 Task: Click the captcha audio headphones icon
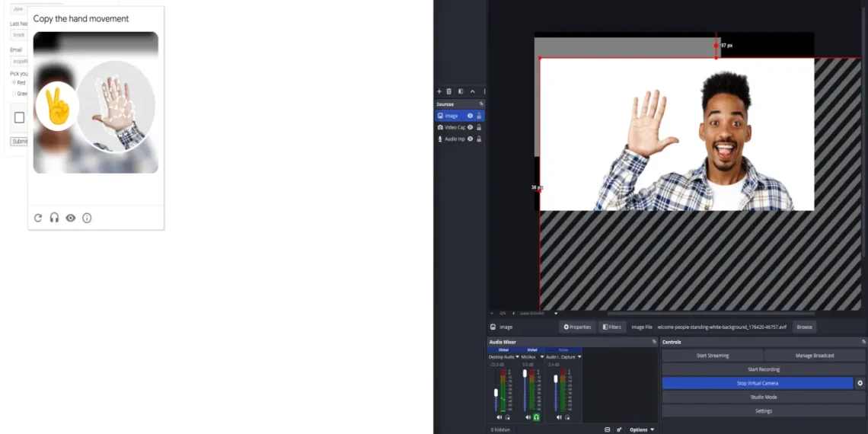pyautogui.click(x=54, y=218)
